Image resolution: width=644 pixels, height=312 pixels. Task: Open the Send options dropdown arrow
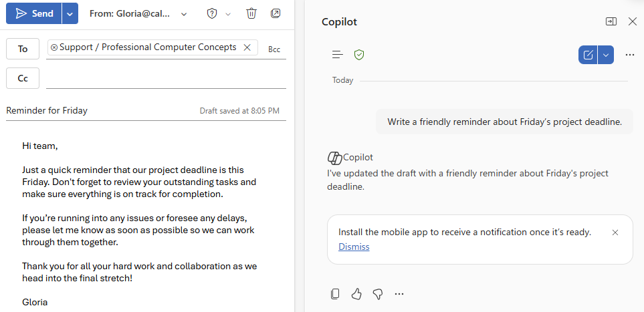70,13
